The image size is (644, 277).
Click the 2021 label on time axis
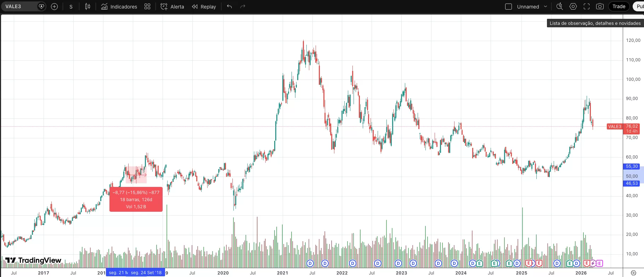(282, 273)
